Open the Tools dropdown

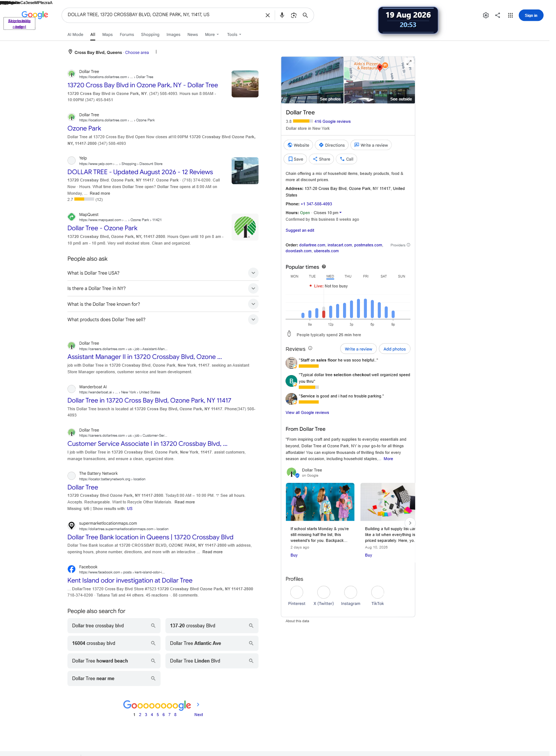pos(234,34)
